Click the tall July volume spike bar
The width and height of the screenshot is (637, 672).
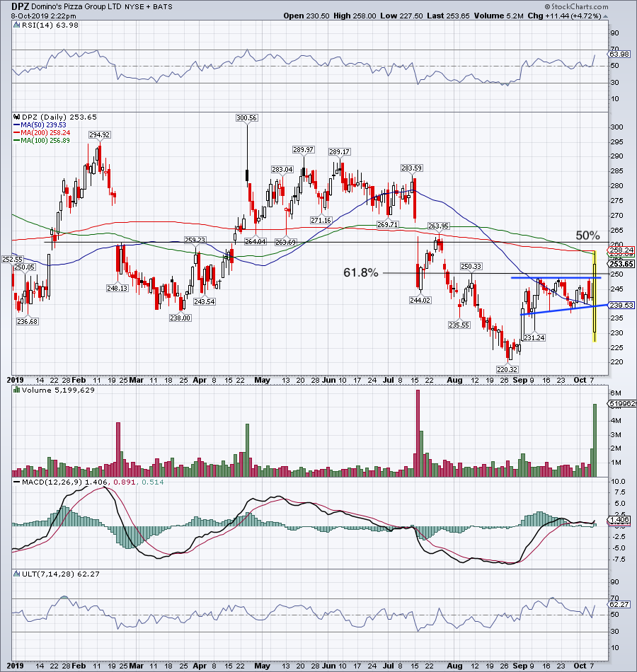(x=418, y=433)
